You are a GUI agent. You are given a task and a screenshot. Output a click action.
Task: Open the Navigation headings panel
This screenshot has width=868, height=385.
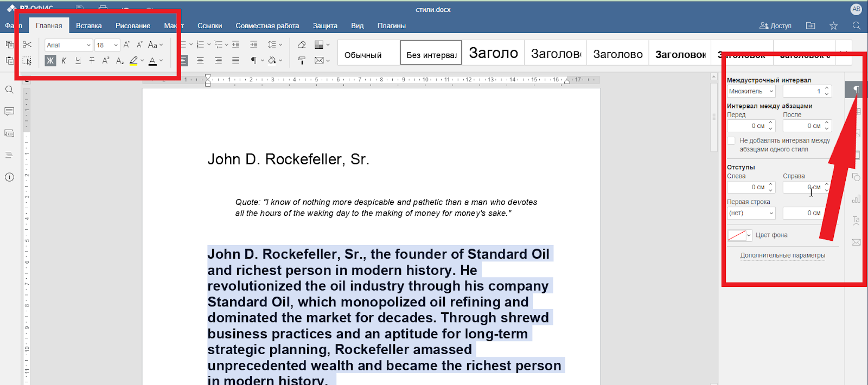click(x=9, y=155)
